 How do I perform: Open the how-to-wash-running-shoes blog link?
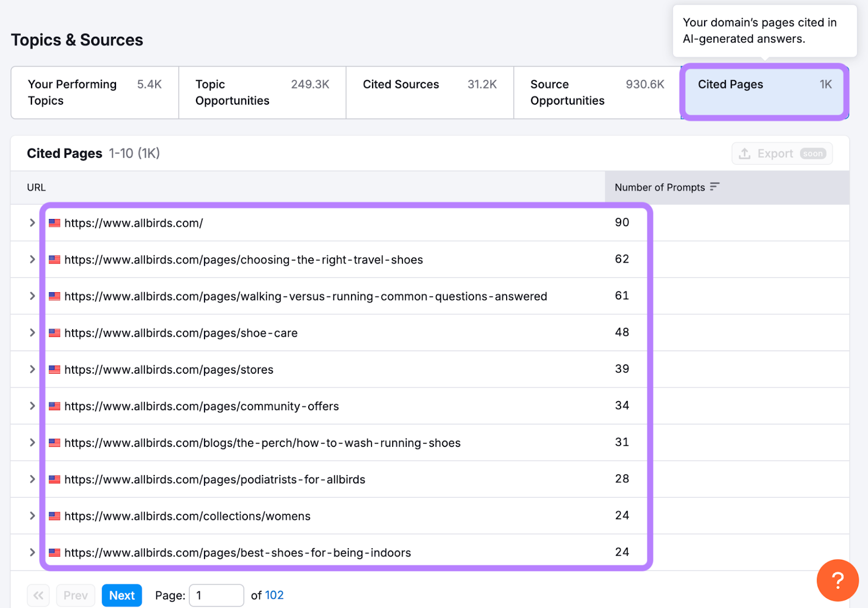click(262, 443)
